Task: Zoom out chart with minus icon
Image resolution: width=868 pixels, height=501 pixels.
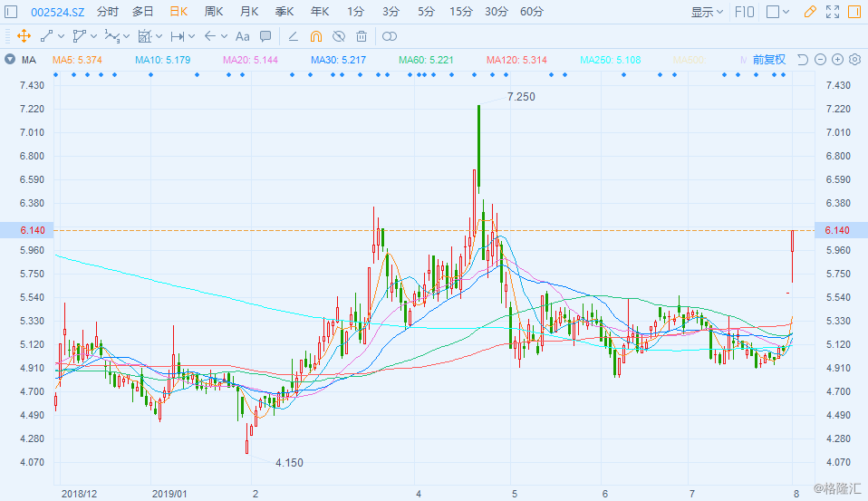Action: pyautogui.click(x=820, y=59)
